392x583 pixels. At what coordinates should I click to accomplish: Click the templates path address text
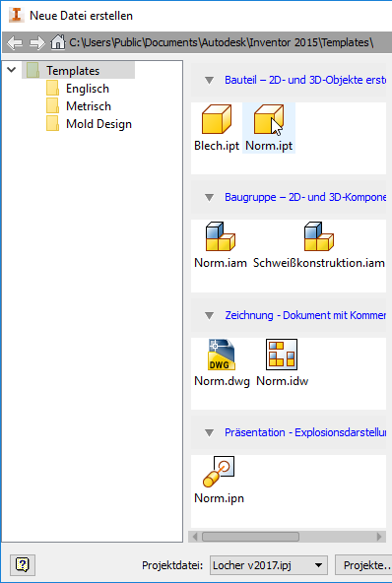click(222, 42)
